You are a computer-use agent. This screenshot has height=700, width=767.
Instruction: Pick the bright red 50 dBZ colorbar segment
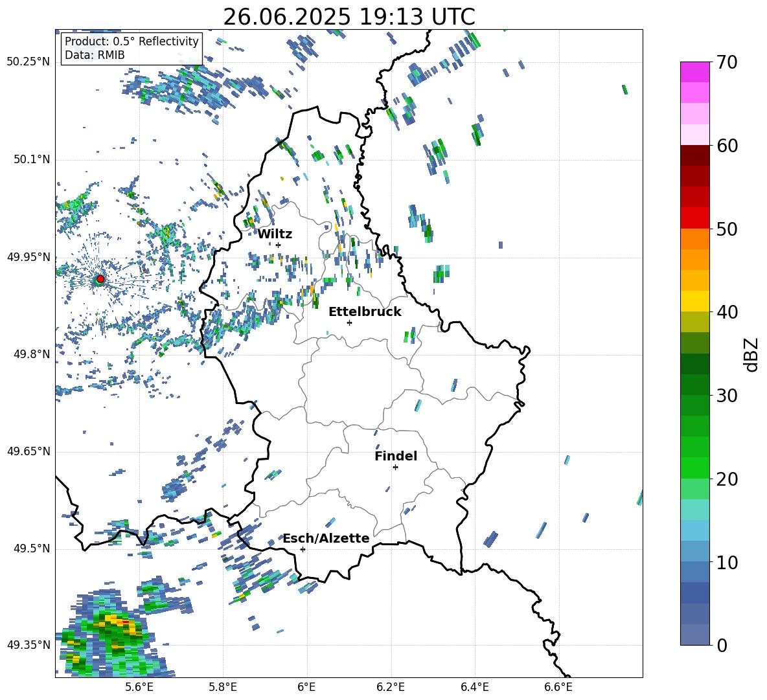[x=694, y=218]
